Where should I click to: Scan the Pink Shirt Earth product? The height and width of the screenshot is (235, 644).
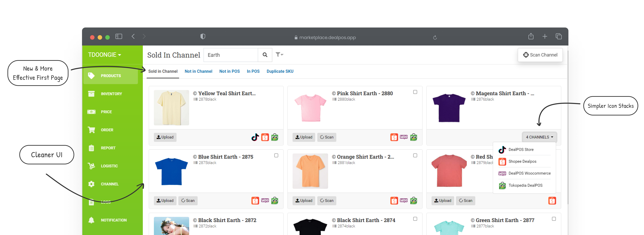point(327,137)
